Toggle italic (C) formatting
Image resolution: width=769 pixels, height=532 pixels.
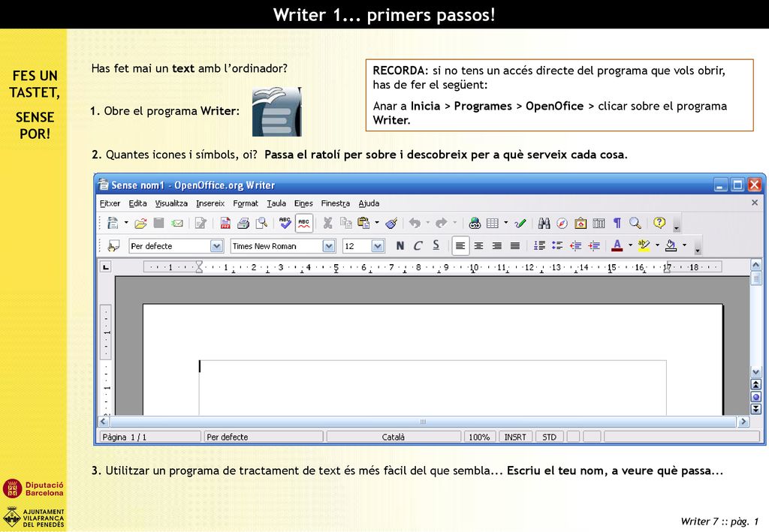(x=418, y=246)
